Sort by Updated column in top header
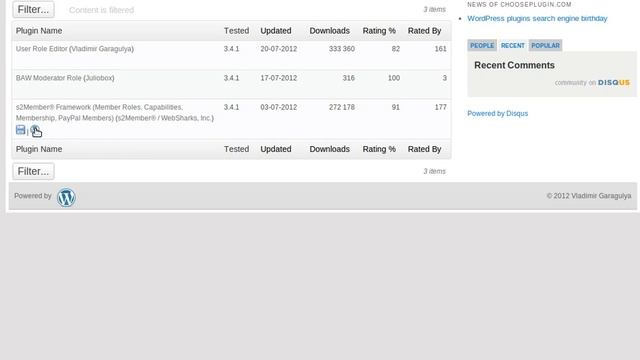 (x=276, y=31)
